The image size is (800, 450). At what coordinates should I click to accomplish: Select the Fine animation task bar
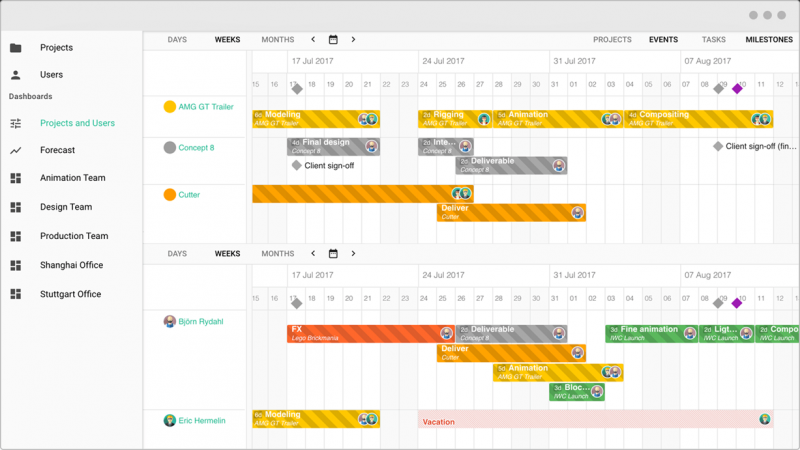coord(652,334)
